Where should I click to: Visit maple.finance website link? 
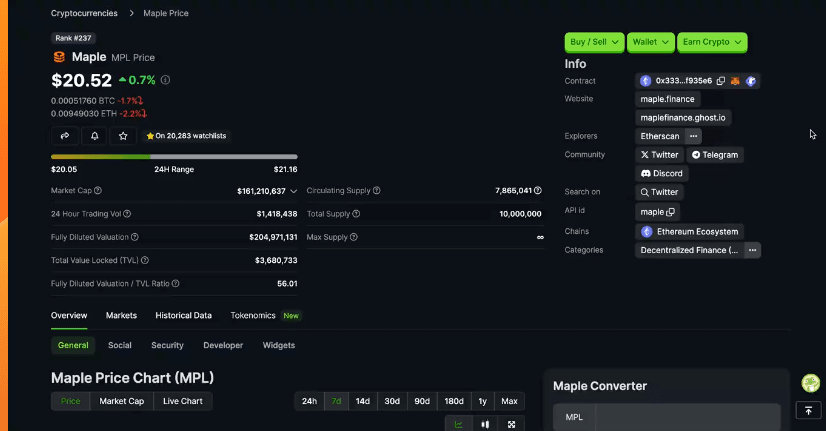pyautogui.click(x=667, y=99)
